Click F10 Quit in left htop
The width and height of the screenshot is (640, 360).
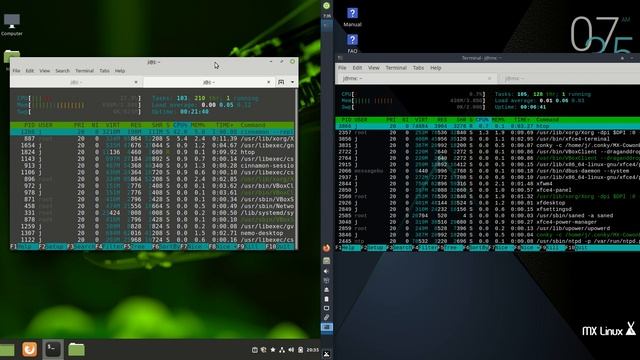point(280,247)
